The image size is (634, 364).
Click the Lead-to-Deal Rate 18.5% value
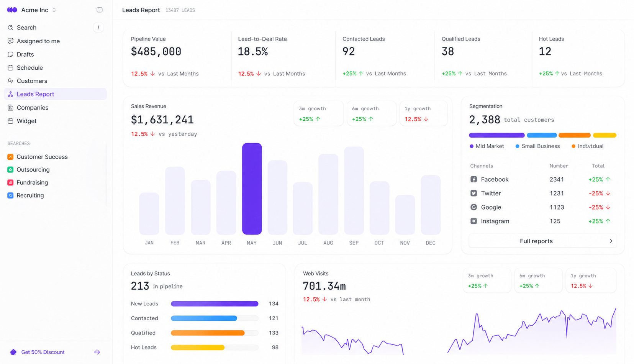coord(253,52)
